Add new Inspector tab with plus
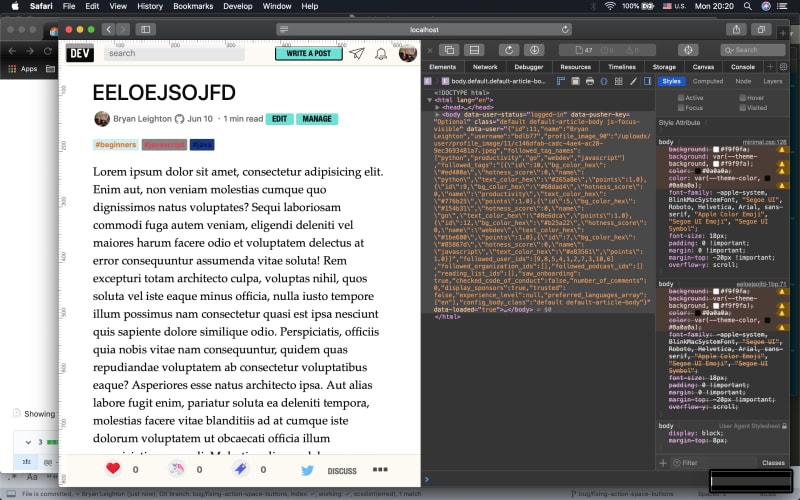Viewport: 800px width, 500px height. pos(770,67)
